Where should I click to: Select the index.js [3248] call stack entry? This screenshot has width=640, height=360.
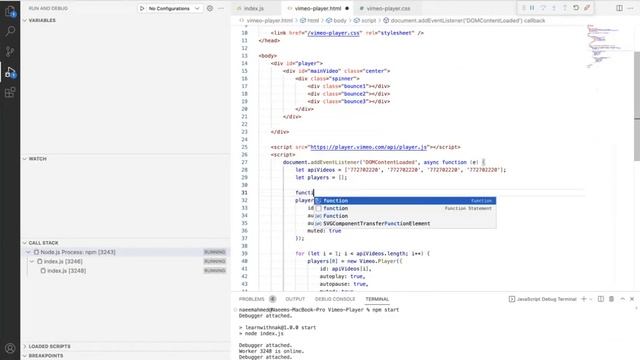[67, 271]
